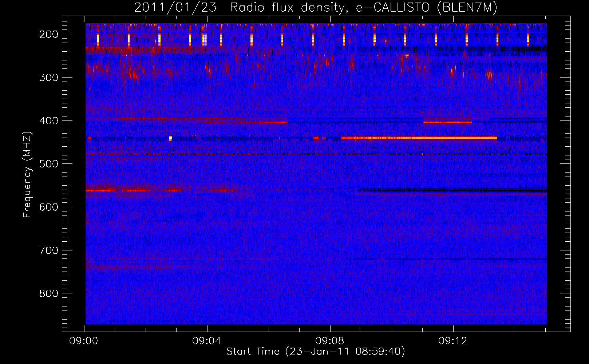The height and width of the screenshot is (364, 589).
Task: Click the 200 frequency tick label
Action: click(49, 34)
